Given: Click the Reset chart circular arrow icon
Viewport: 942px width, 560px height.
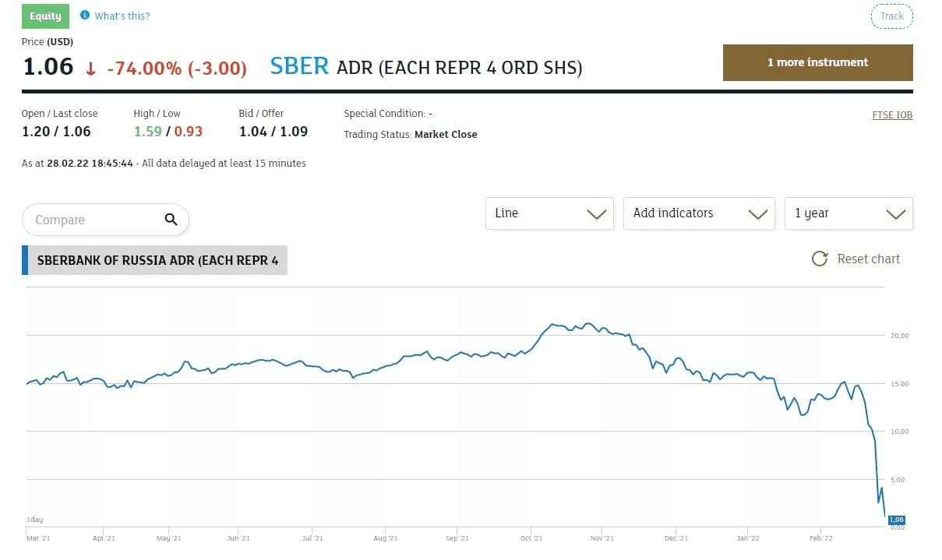Looking at the screenshot, I should (820, 259).
